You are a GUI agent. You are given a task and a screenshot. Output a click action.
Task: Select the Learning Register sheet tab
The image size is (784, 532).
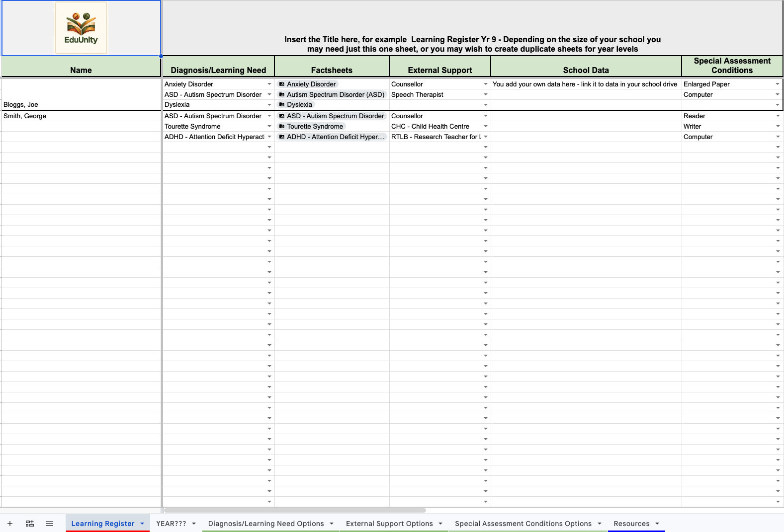pos(103,524)
